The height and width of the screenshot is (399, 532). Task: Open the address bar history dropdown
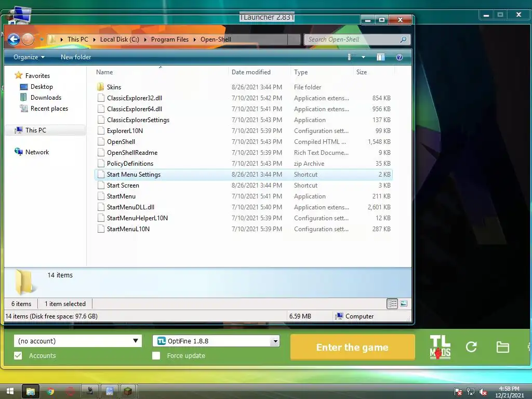tap(294, 39)
